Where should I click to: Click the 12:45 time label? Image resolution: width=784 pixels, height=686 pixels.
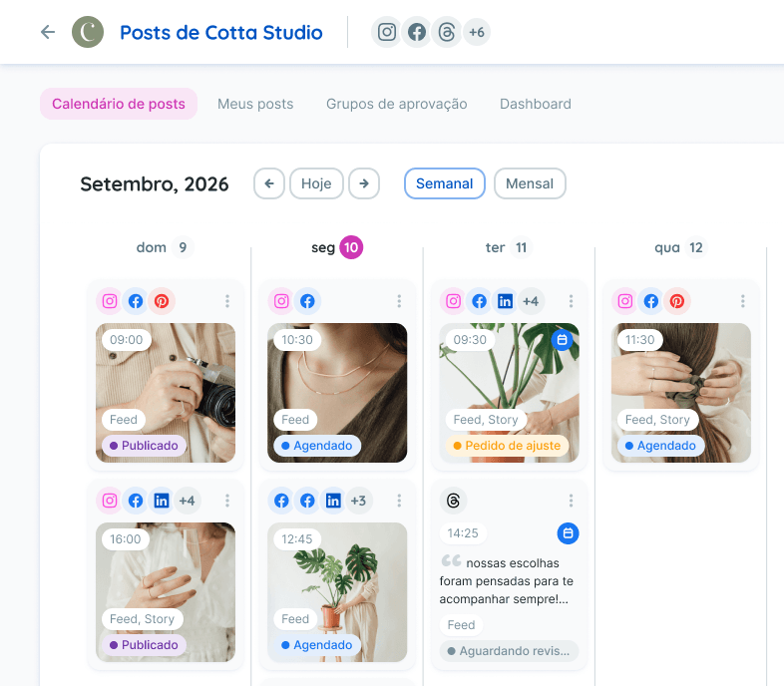click(296, 539)
